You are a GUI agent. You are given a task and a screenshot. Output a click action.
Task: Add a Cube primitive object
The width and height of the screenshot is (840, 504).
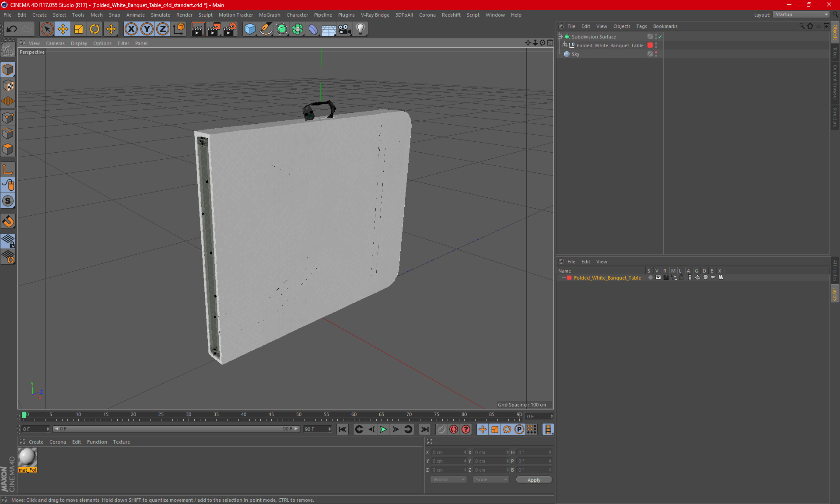(250, 29)
